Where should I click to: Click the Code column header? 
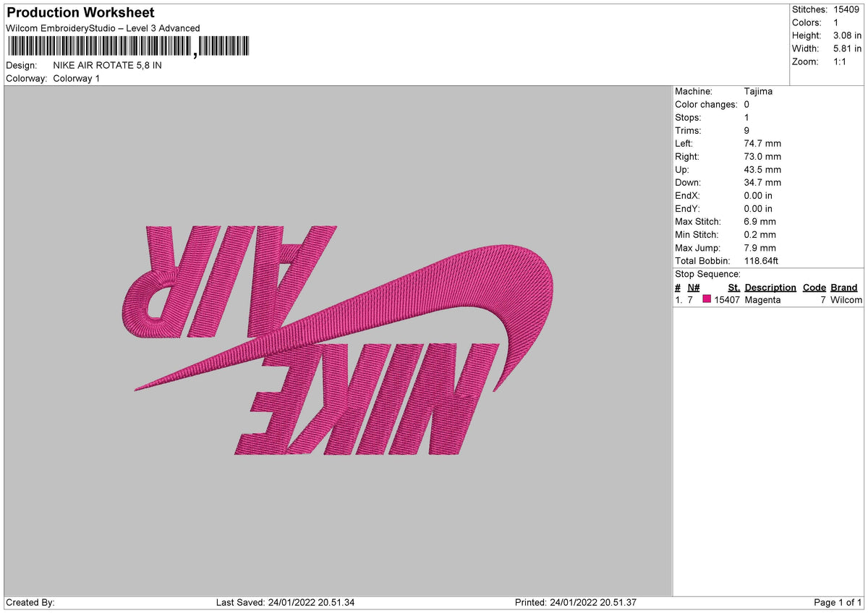(814, 287)
